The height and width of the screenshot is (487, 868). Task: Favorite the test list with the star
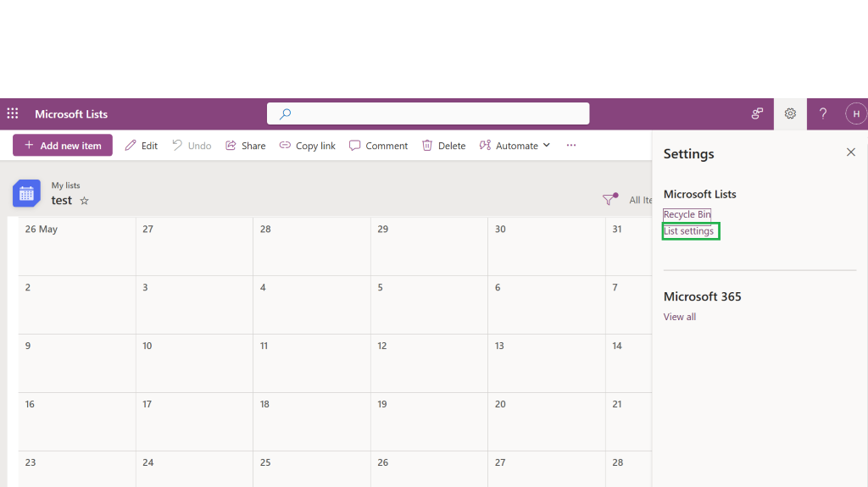coord(84,201)
